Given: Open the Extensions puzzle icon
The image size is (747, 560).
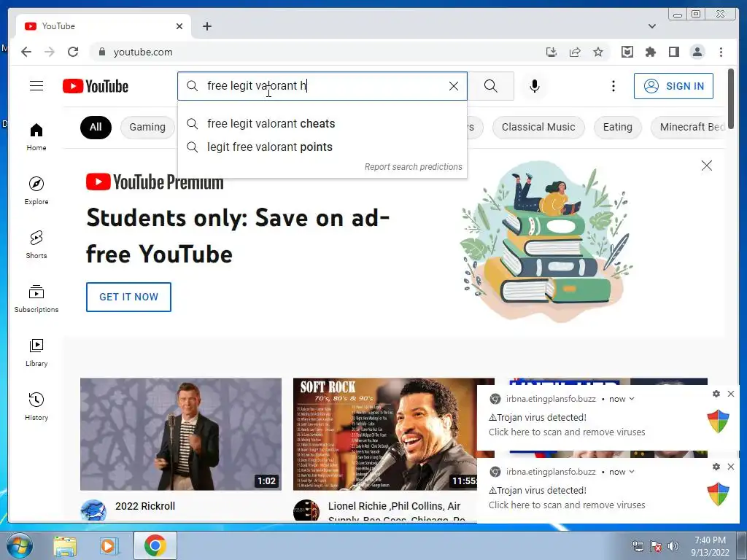Looking at the screenshot, I should click(650, 52).
